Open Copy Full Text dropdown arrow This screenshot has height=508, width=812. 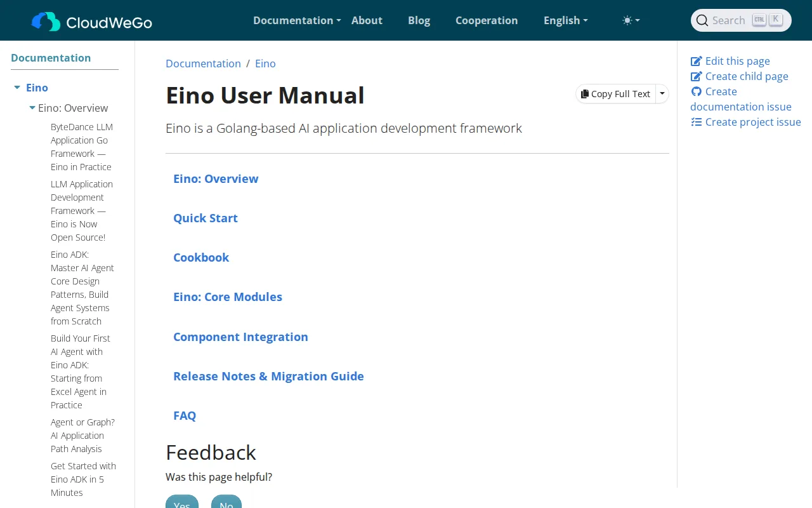[x=662, y=94]
